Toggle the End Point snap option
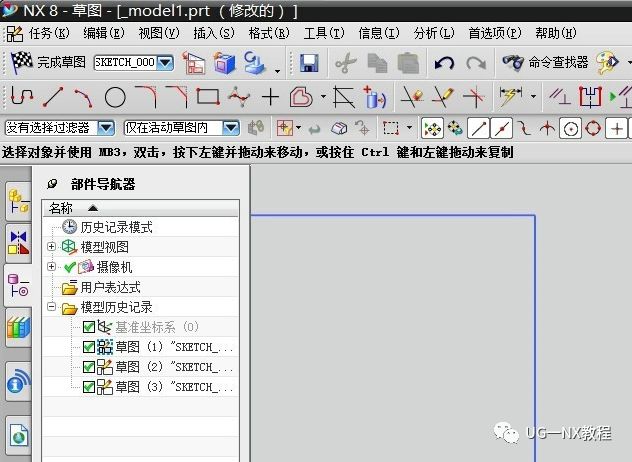The height and width of the screenshot is (462, 632). pos(478,129)
